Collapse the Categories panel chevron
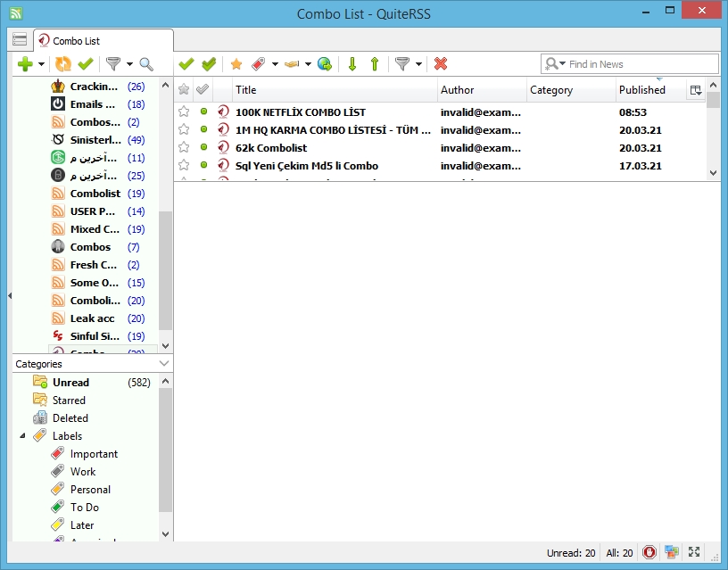The width and height of the screenshot is (728, 570). click(x=164, y=364)
